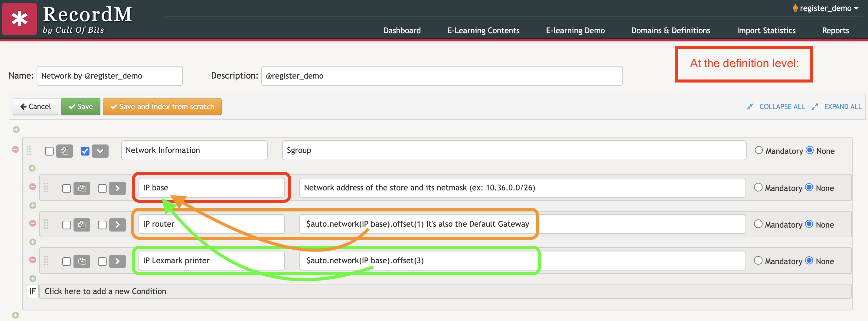Tick the first checkbox in Network Information row
The height and width of the screenshot is (321, 868).
(49, 151)
